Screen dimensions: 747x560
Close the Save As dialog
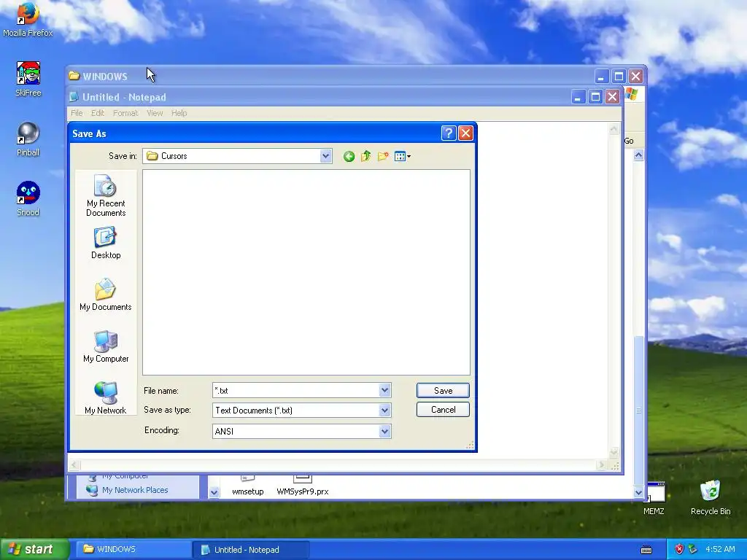(465, 133)
